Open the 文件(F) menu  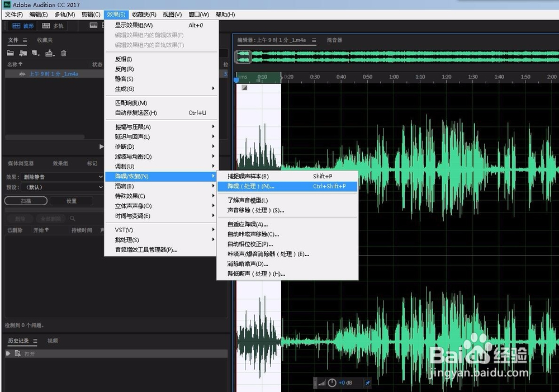[13, 15]
